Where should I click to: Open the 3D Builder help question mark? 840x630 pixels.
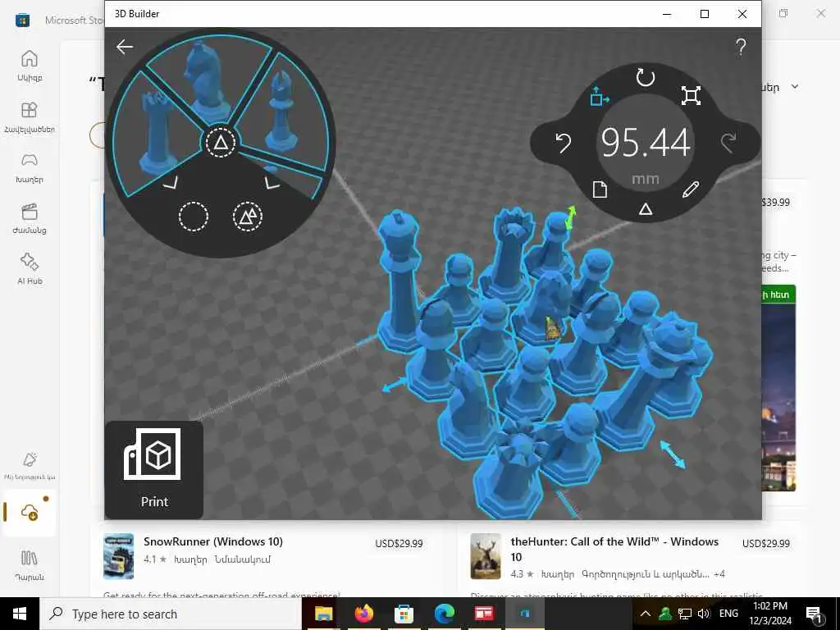[x=741, y=47]
